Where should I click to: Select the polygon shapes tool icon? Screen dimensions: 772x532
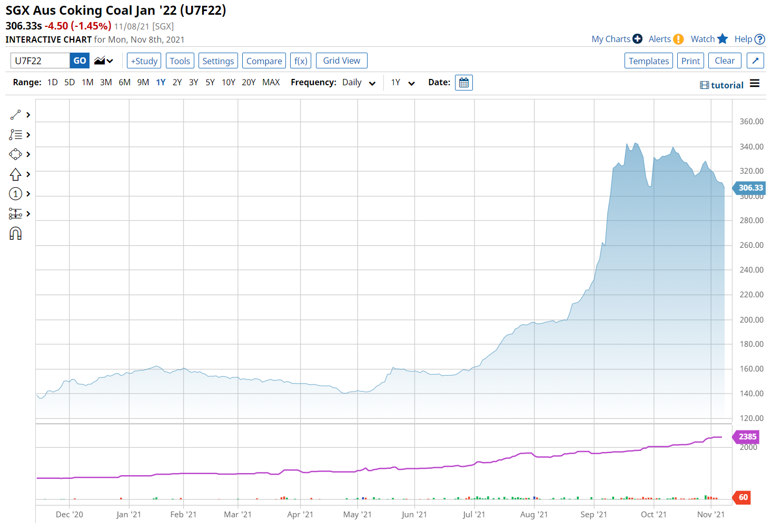(x=15, y=154)
